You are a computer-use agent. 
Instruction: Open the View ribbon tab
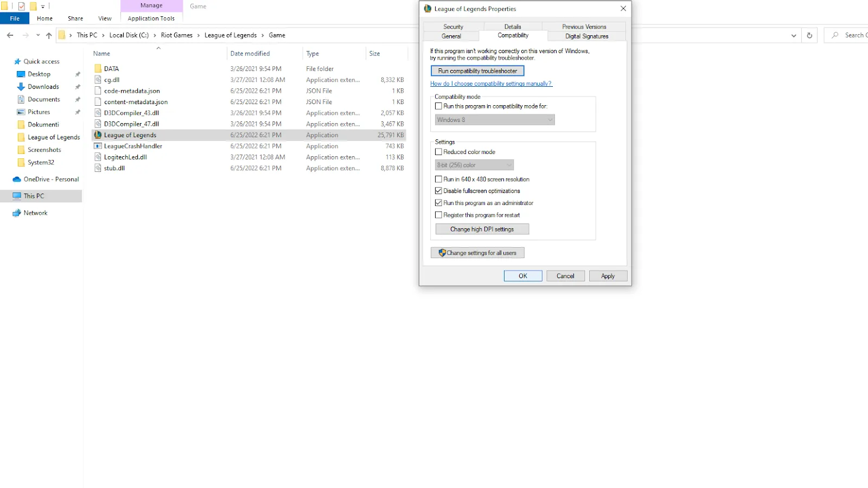(x=105, y=18)
